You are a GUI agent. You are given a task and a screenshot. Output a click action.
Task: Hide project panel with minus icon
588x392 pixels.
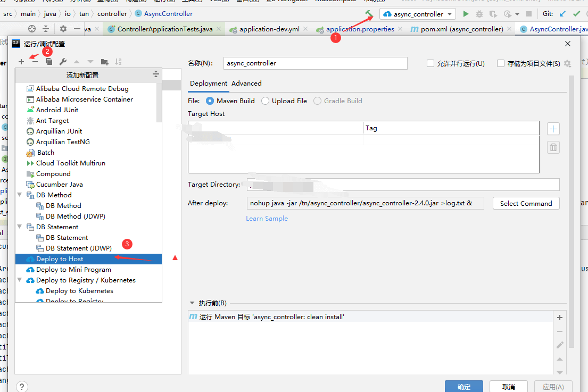[x=77, y=29]
